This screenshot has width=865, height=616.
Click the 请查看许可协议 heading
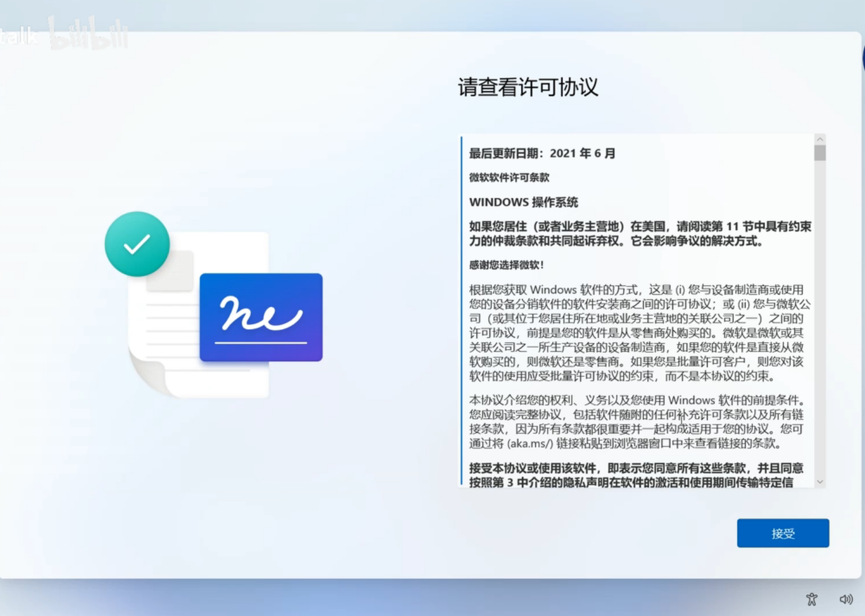[528, 87]
